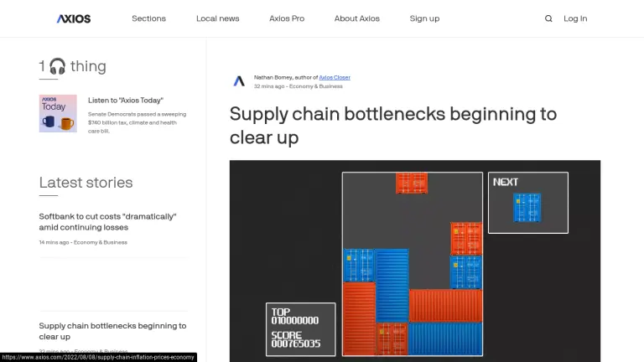Click the headphones icon in "1 thing"
This screenshot has height=362, width=644.
click(x=57, y=66)
